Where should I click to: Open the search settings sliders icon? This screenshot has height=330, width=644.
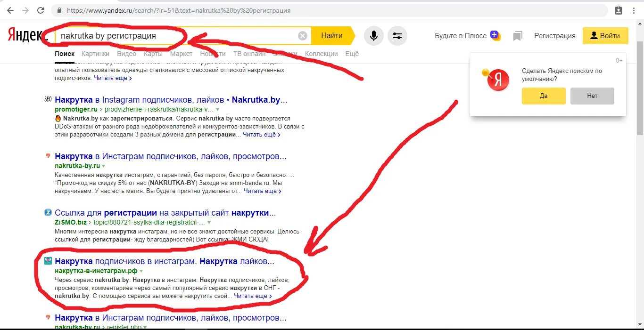397,36
